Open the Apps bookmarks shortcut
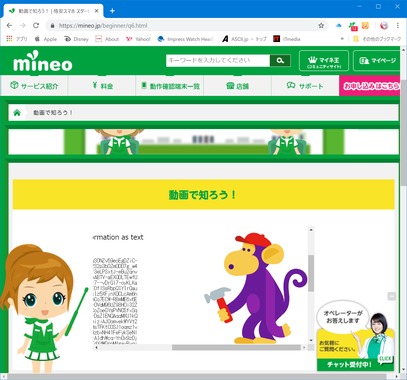The image size is (407, 380). [x=17, y=39]
